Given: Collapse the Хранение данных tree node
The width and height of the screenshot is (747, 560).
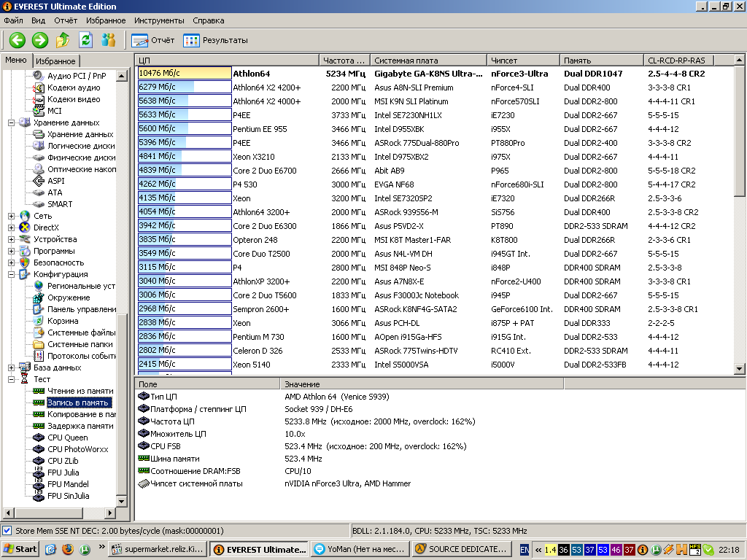Looking at the screenshot, I should [12, 122].
